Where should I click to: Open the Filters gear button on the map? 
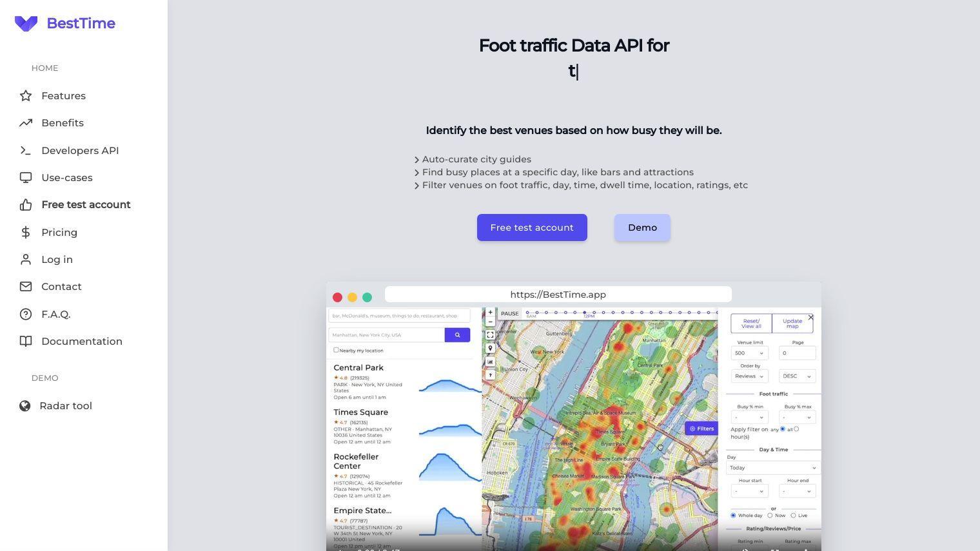[x=701, y=429]
